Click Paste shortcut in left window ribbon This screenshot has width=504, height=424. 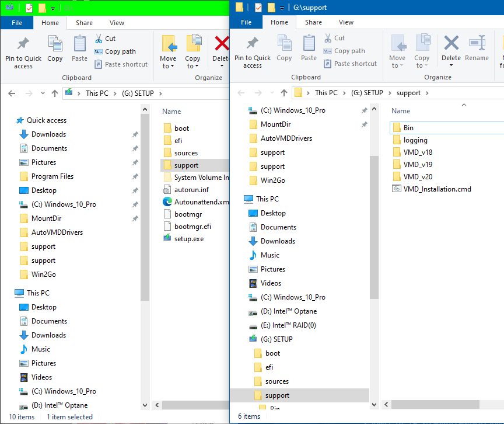tap(121, 64)
